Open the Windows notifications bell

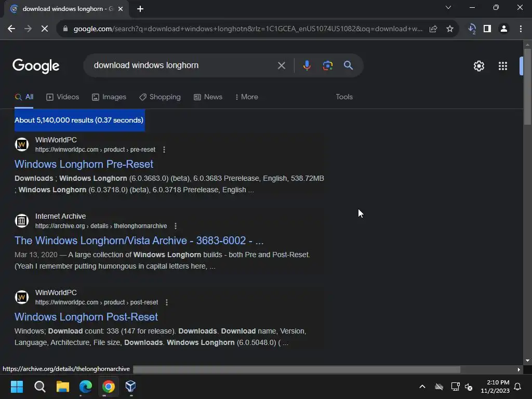point(518,387)
